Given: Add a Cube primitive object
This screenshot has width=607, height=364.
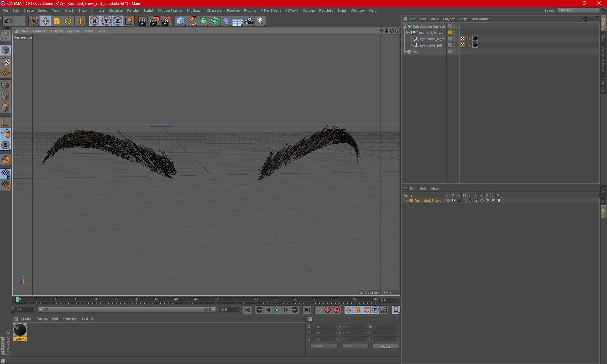Looking at the screenshot, I should (x=180, y=21).
